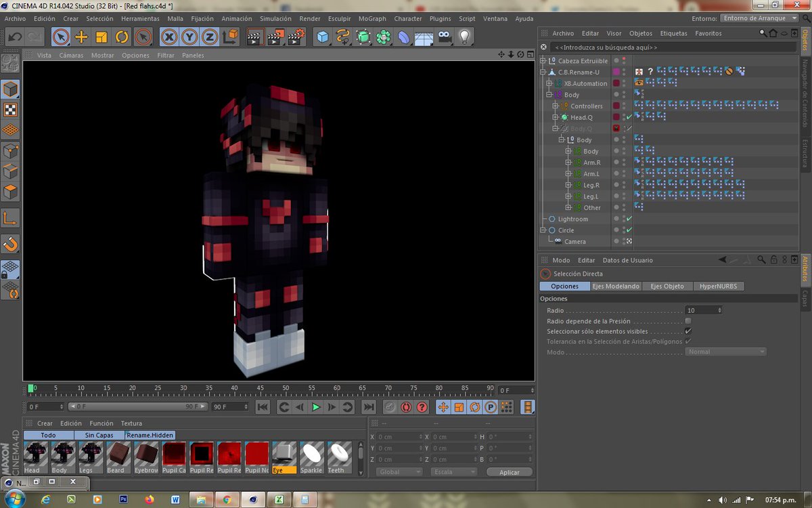
Task: Select the Sin Capas material filter
Action: (x=99, y=436)
